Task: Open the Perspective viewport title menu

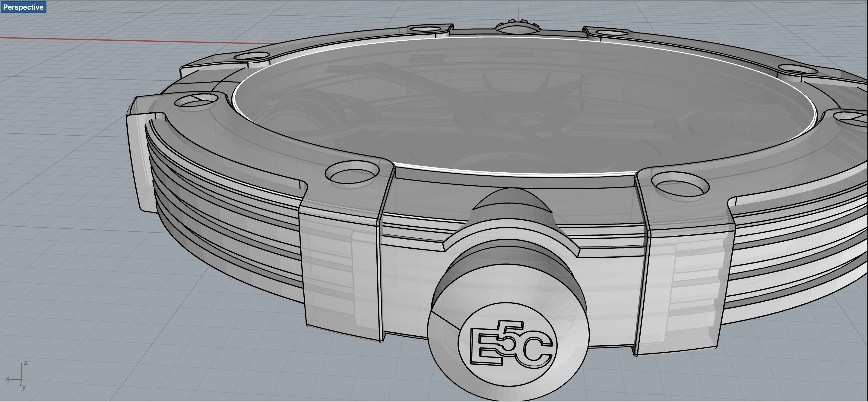Action: click(x=23, y=7)
